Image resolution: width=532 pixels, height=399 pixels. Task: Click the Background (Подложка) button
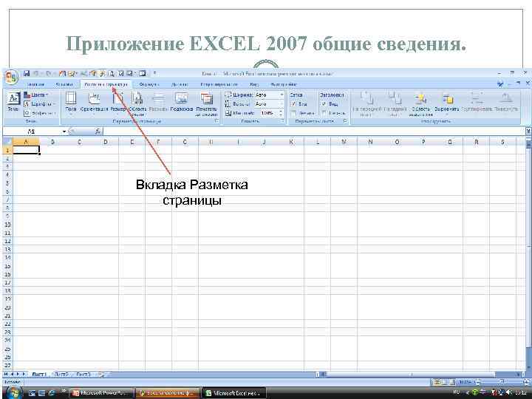pos(182,103)
